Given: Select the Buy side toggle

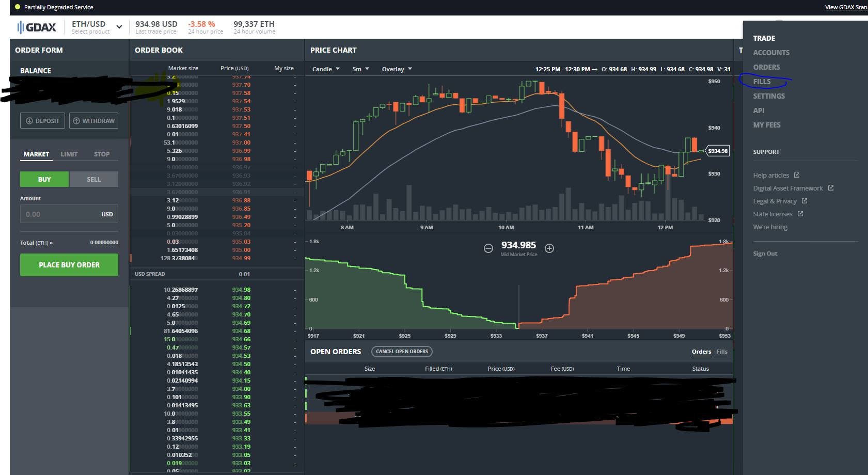Looking at the screenshot, I should [44, 179].
